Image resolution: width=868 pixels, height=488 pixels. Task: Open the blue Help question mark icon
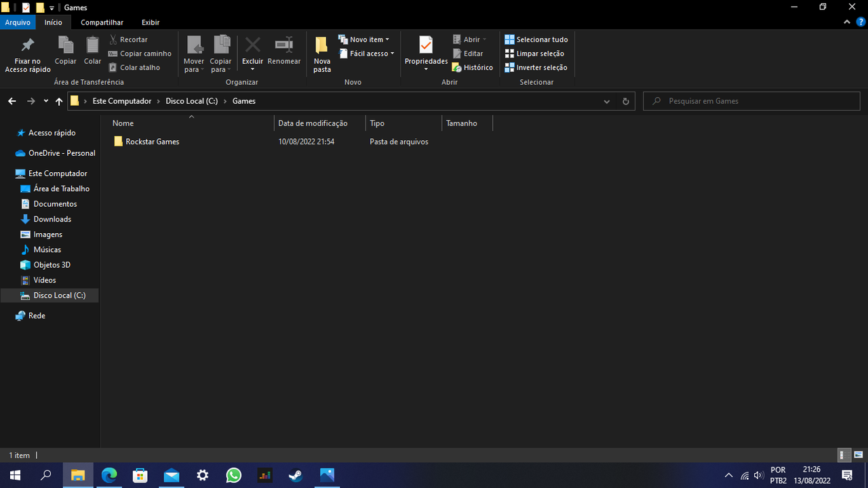(x=861, y=22)
